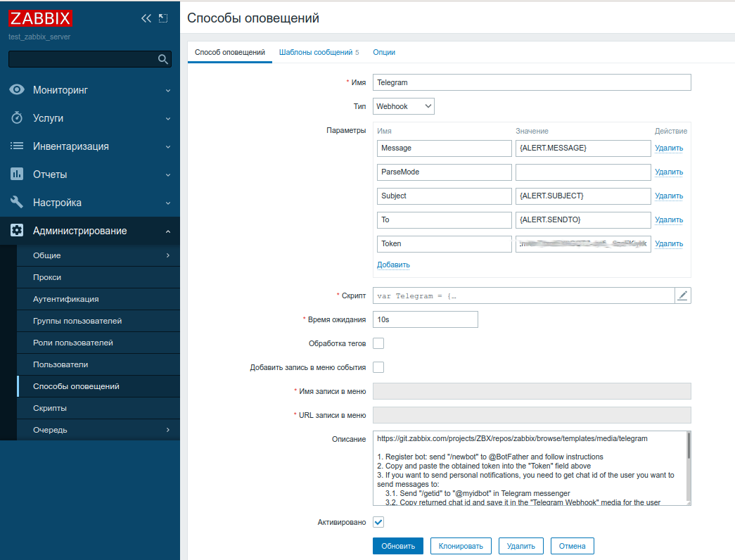Click the Inventory list icon

pyautogui.click(x=17, y=146)
